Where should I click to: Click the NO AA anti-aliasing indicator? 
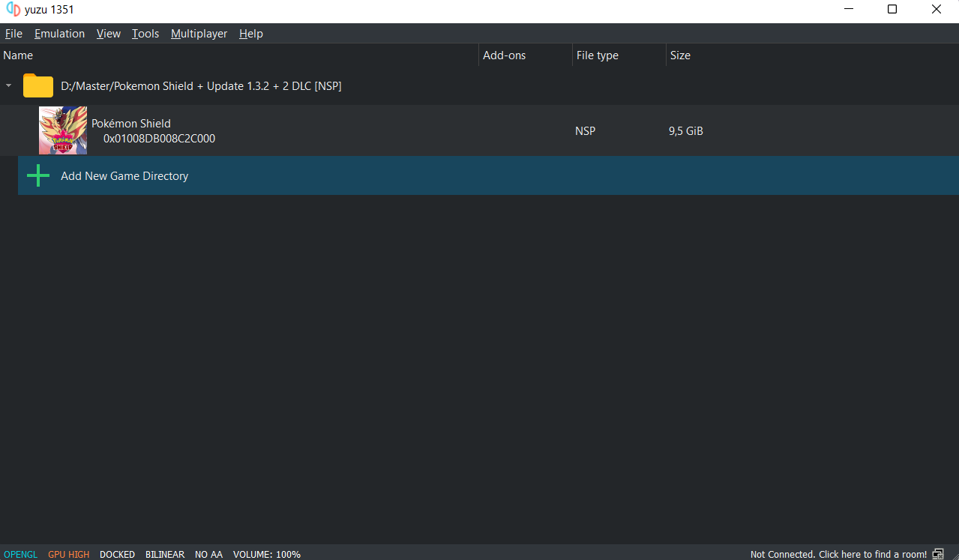tap(208, 554)
